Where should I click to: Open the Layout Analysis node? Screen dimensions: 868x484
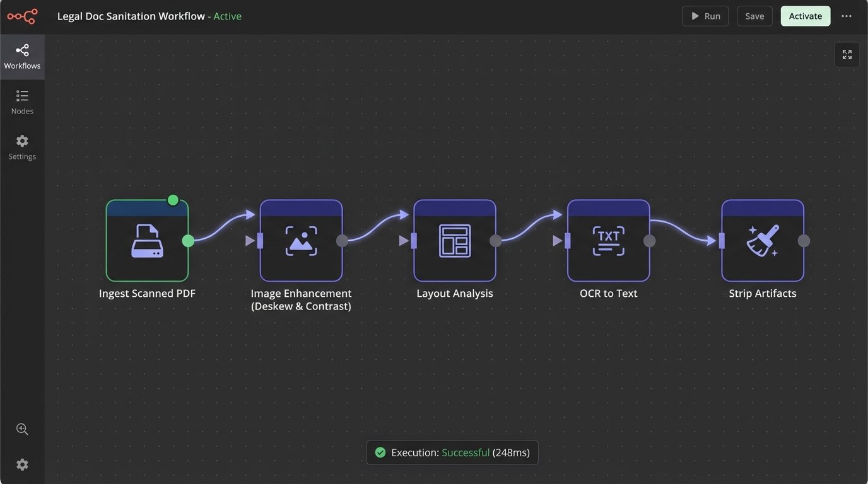(x=454, y=241)
